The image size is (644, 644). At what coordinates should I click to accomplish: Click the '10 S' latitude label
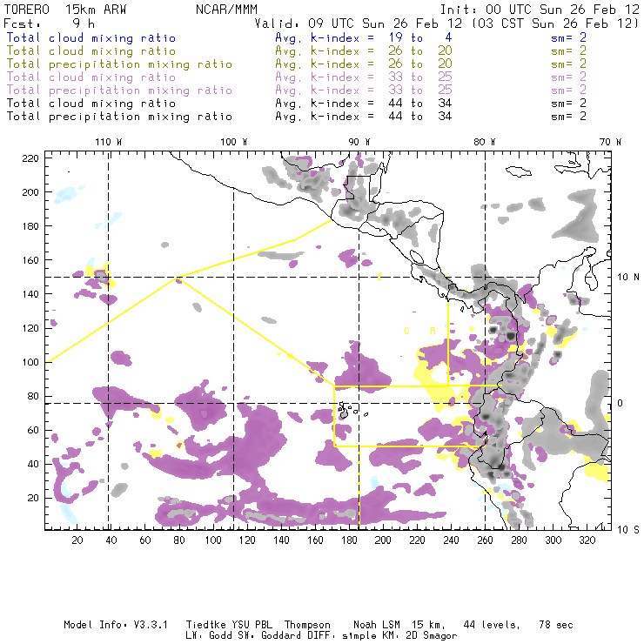[x=628, y=530]
